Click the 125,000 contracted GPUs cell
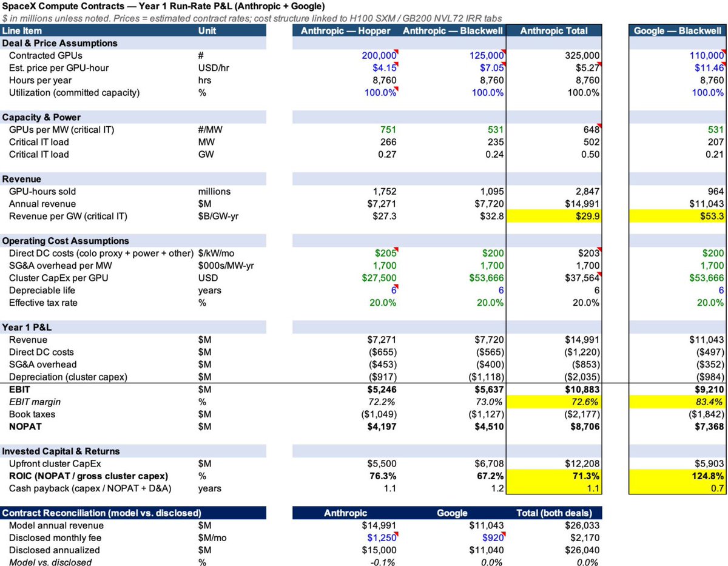 [x=486, y=55]
